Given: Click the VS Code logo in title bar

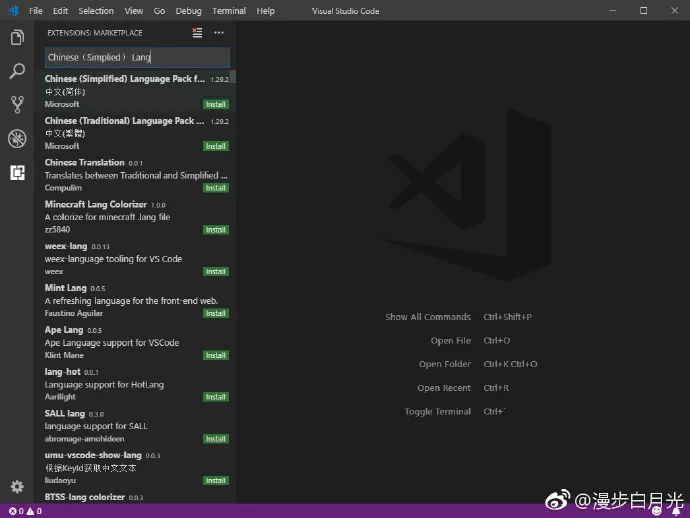Looking at the screenshot, I should [14, 11].
